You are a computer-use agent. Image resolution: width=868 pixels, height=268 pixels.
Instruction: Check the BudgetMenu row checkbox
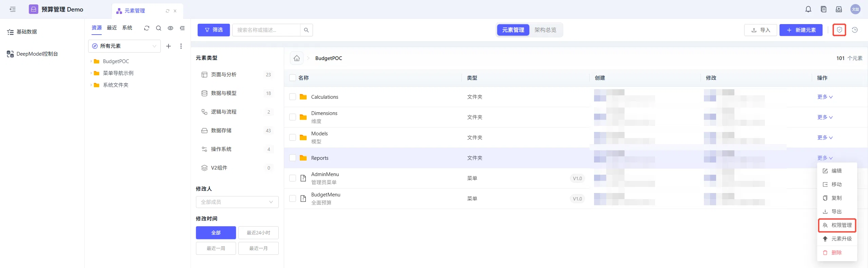tap(293, 199)
